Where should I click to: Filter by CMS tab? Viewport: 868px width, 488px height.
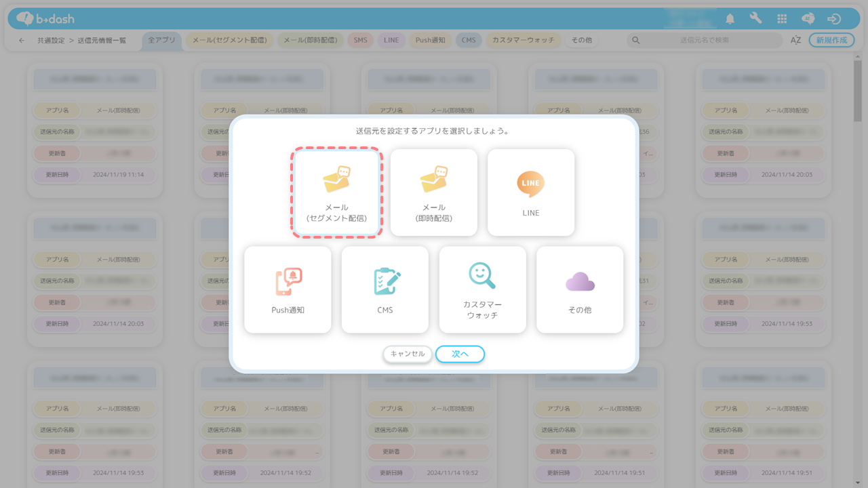point(469,40)
